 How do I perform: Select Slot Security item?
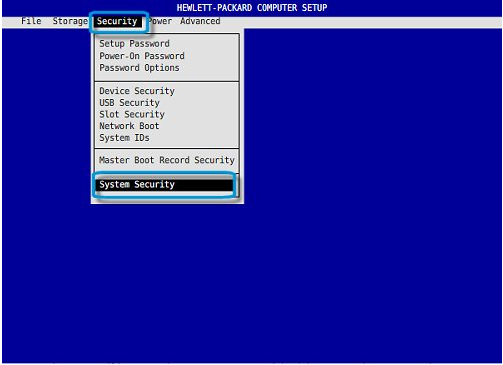click(x=132, y=114)
